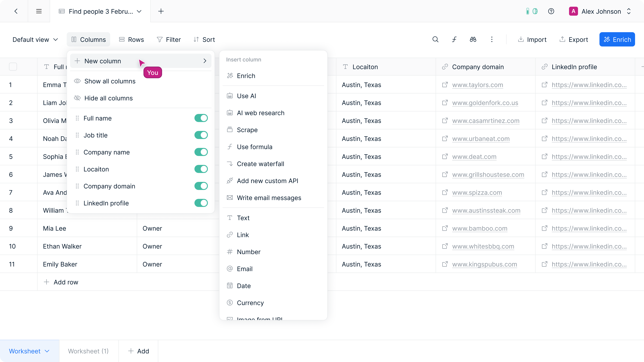This screenshot has width=644, height=362.
Task: Click the drag handle beside LinkedIn profile
Action: tap(77, 203)
